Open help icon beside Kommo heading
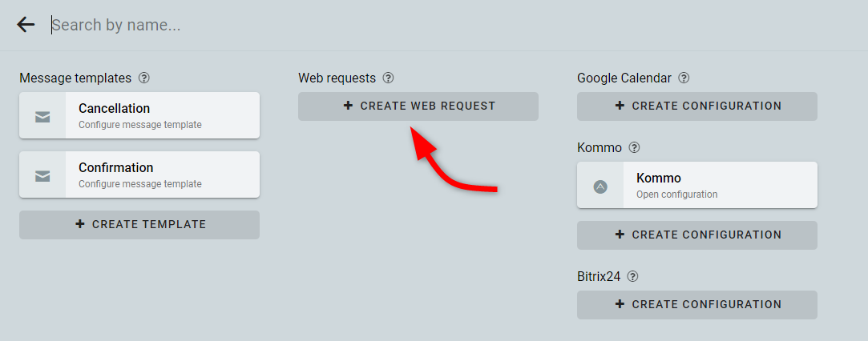 (x=635, y=147)
